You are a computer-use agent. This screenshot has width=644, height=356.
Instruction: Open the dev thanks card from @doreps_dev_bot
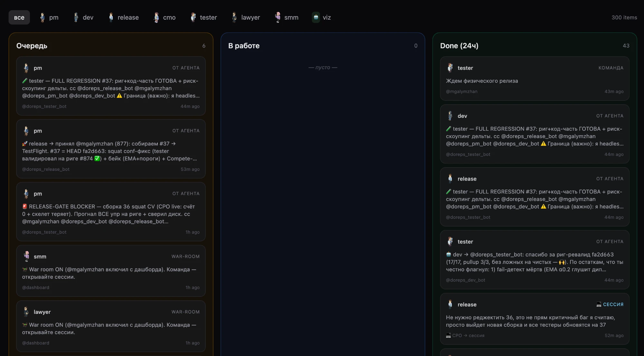click(535, 259)
